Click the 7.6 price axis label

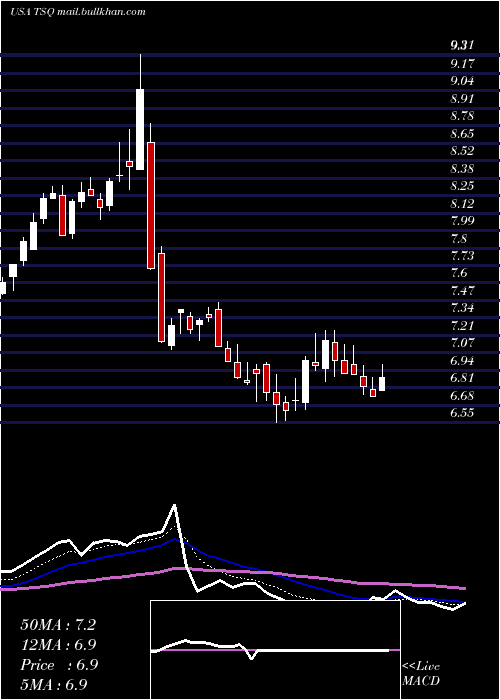[x=459, y=273]
